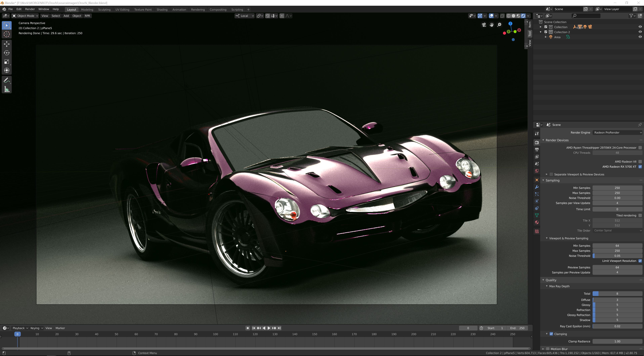
Task: Switch to wireframe viewport shading
Action: (x=508, y=16)
